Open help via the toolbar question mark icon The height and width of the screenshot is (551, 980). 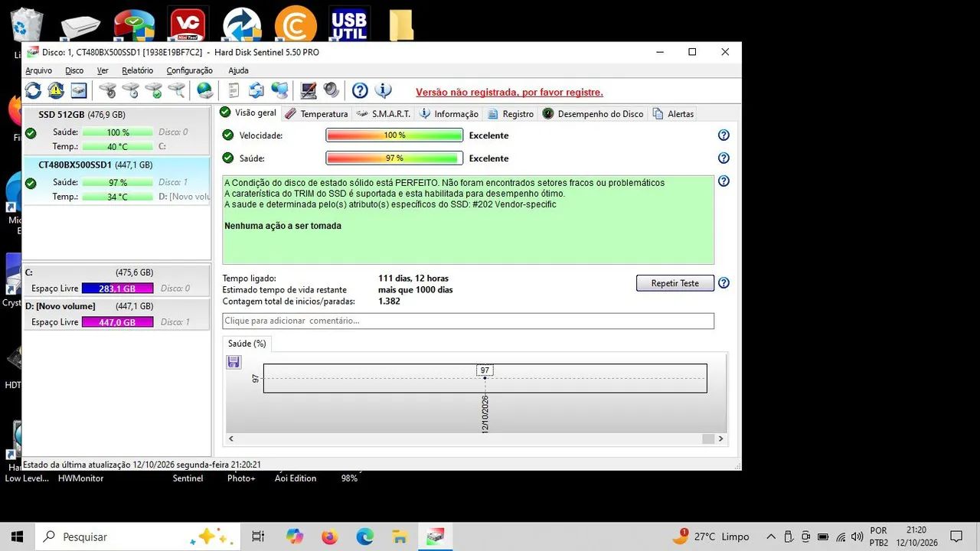[360, 90]
